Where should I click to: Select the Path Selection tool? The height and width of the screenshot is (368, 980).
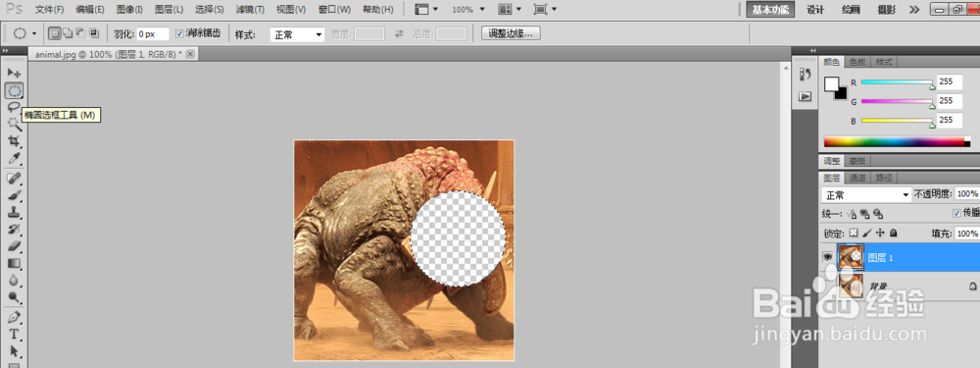(14, 350)
